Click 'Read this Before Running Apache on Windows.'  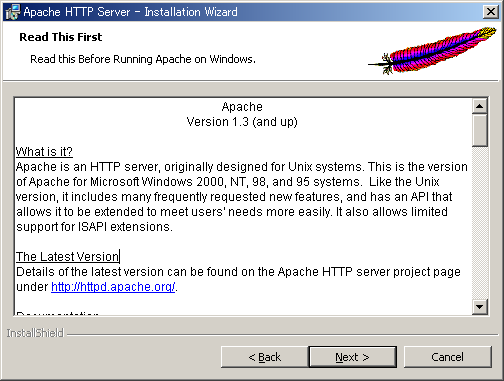tap(143, 59)
